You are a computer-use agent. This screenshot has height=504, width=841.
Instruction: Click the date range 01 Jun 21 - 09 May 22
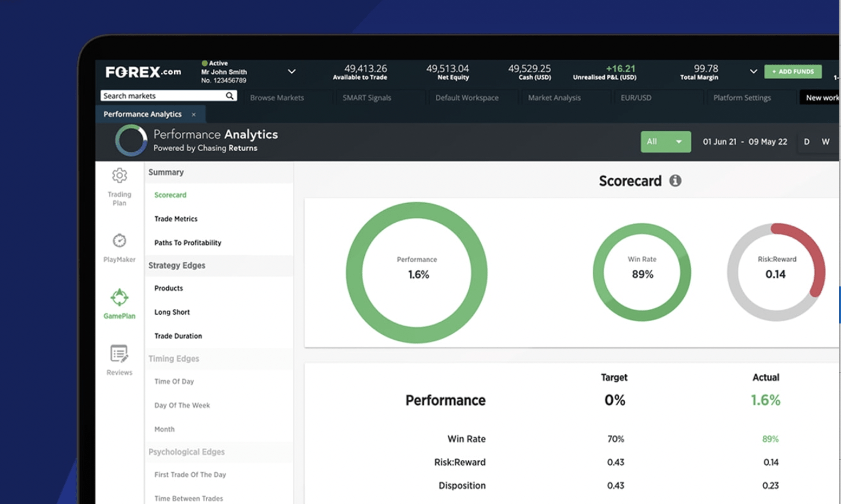pos(745,142)
